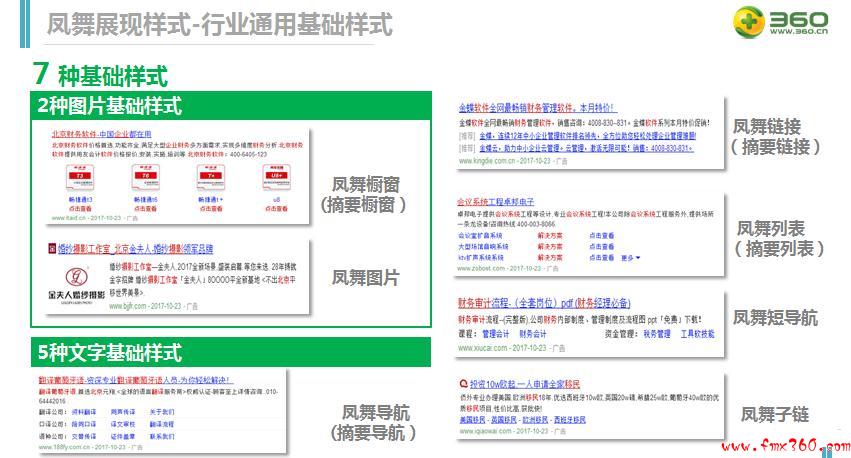Click the 西班牙移民 sublink
Viewport: 851px width, 458px height.
tap(569, 420)
